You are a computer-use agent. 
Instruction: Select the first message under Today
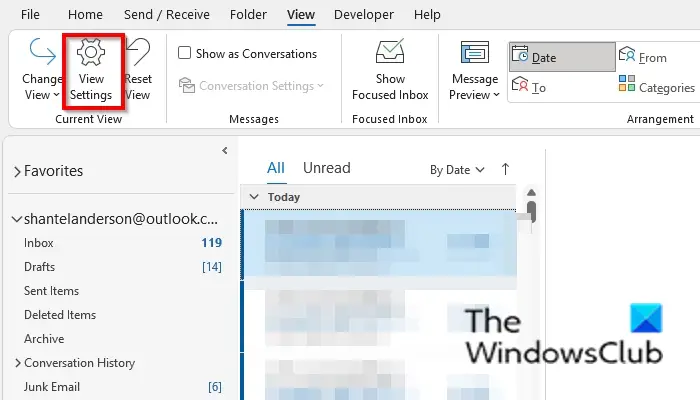[x=379, y=244]
